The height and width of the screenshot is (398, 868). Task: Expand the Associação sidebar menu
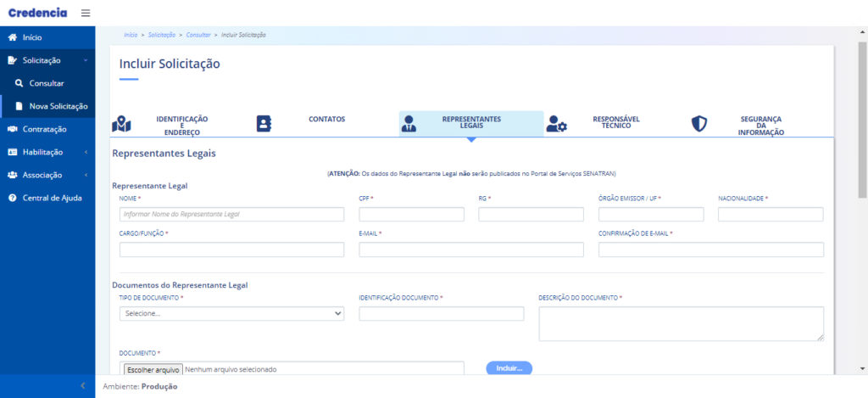(47, 175)
